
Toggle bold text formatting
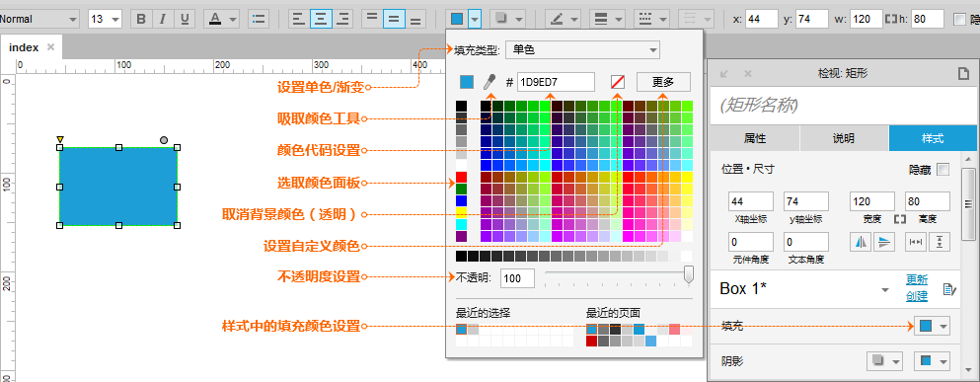141,19
